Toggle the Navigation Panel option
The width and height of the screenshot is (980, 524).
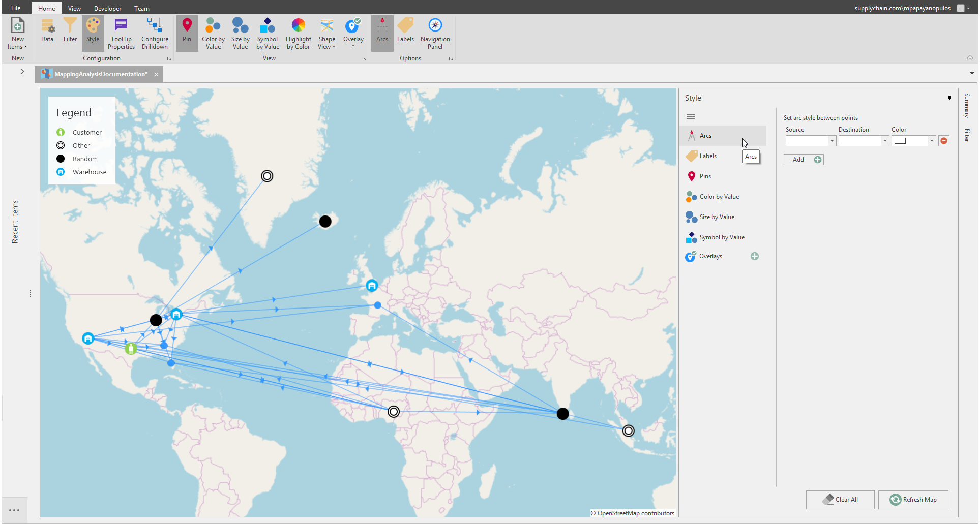pyautogui.click(x=435, y=34)
